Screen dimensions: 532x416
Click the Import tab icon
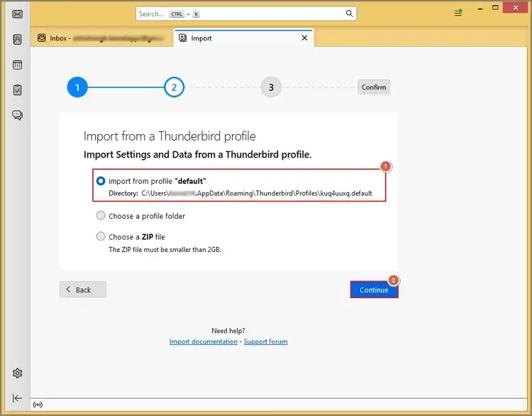click(x=182, y=38)
